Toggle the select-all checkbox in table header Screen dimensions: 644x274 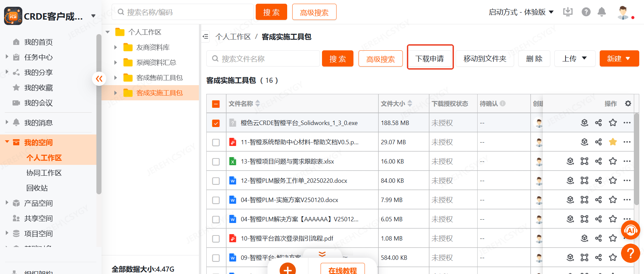[x=216, y=104]
